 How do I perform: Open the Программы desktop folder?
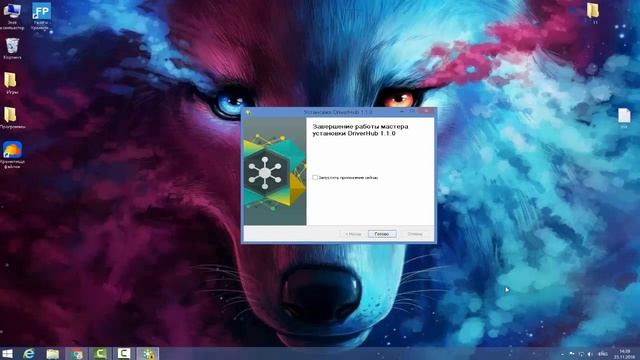pyautogui.click(x=11, y=118)
